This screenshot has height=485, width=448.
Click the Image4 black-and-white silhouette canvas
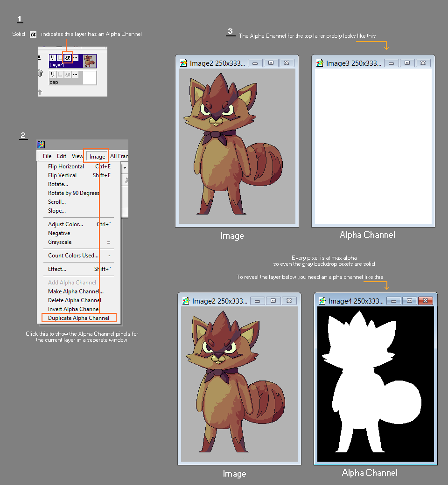coord(375,384)
